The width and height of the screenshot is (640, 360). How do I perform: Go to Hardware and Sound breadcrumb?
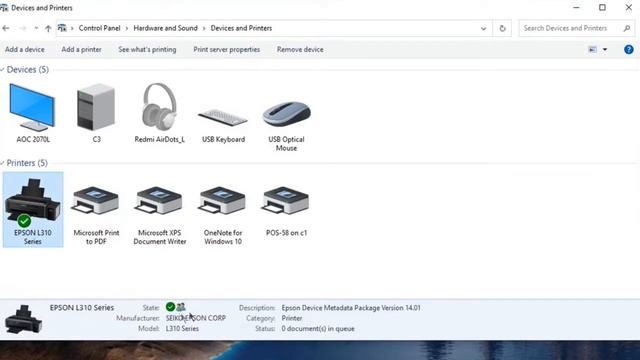165,28
